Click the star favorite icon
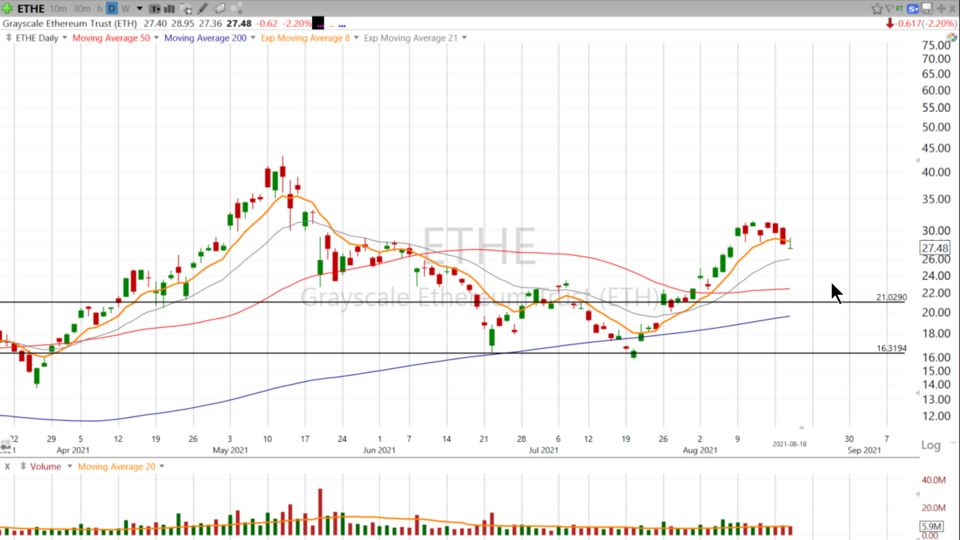The height and width of the screenshot is (540, 960). pyautogui.click(x=877, y=9)
